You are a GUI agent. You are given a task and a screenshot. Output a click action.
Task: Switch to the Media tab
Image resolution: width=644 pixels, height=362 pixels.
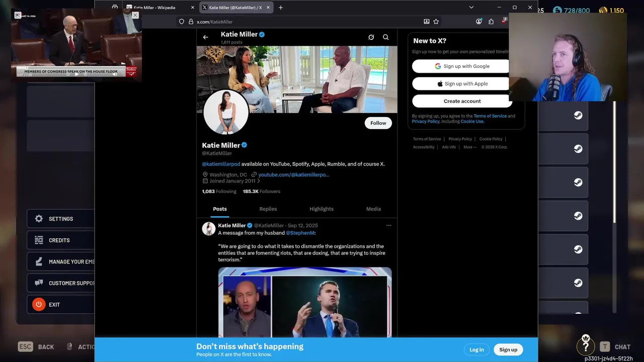tap(373, 209)
